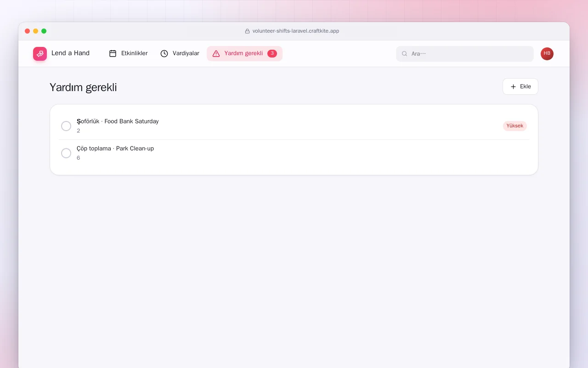Open the Çöp toplama · Park Clean-up item text

point(115,149)
